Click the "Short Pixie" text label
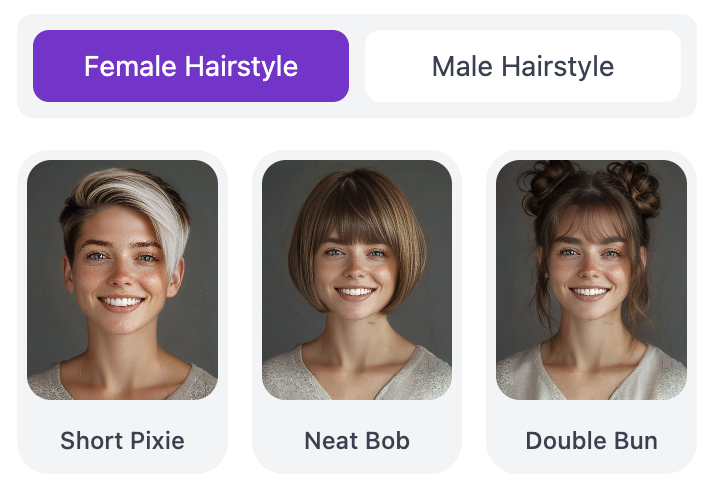The height and width of the screenshot is (494, 720). [x=123, y=441]
